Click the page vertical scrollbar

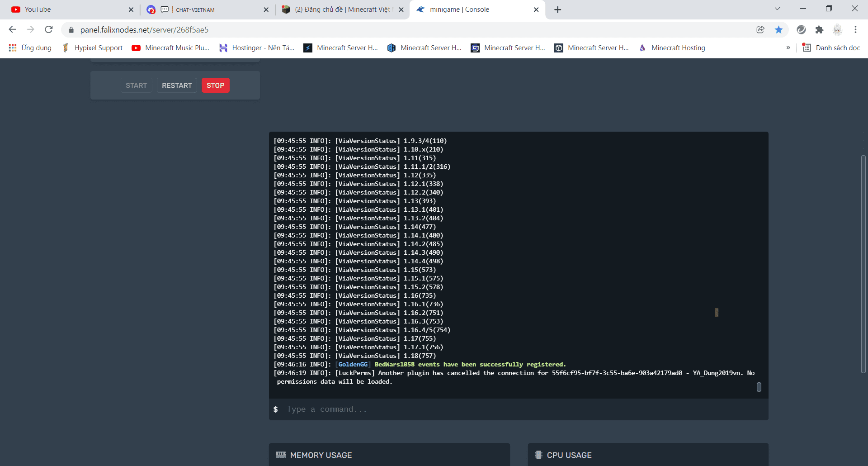tap(863, 264)
